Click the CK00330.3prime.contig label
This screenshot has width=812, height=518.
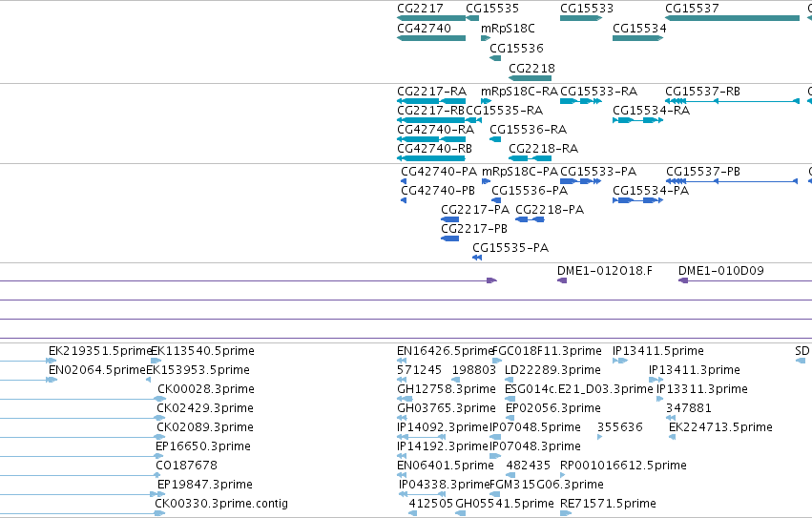[221, 504]
